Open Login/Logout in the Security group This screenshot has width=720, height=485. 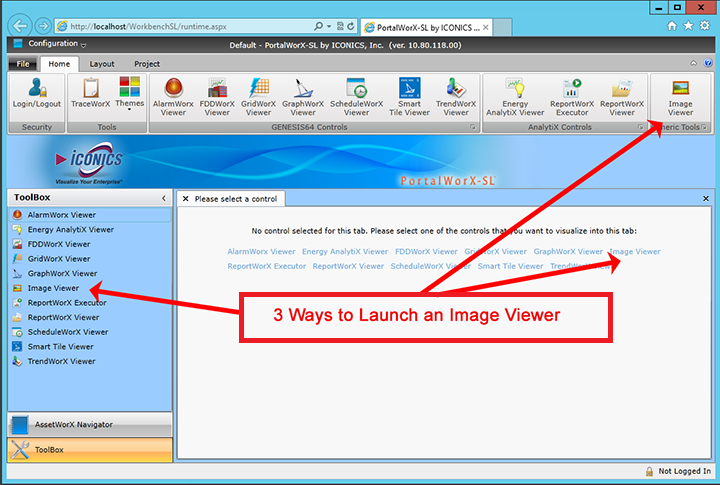click(x=37, y=94)
